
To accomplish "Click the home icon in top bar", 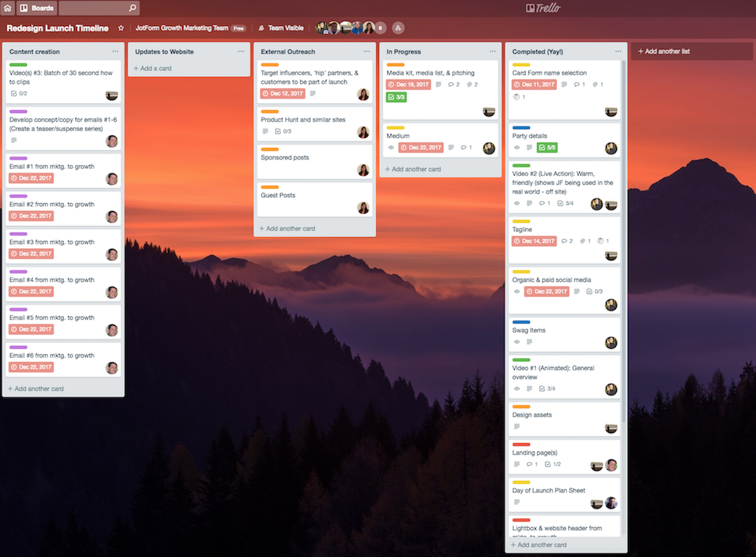I will [8, 8].
